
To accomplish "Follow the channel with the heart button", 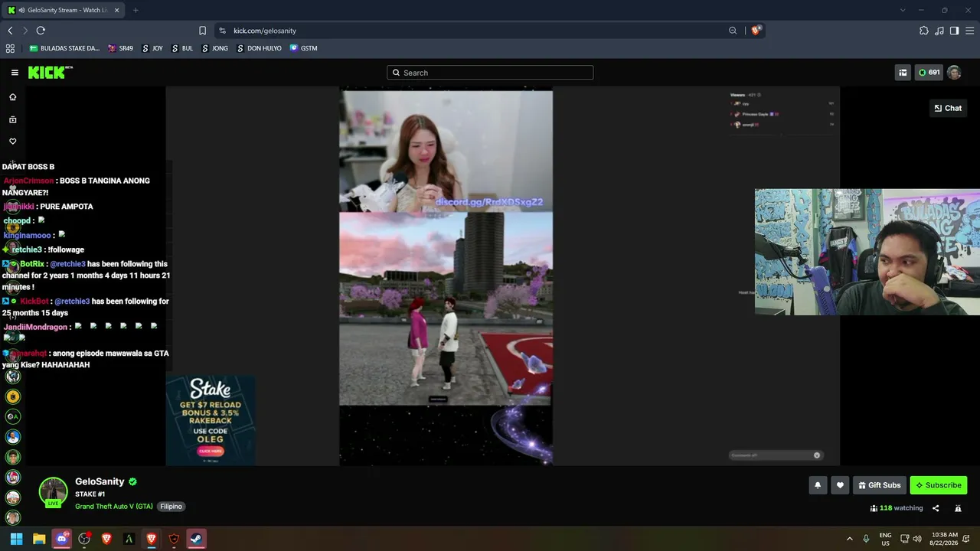I will point(840,485).
